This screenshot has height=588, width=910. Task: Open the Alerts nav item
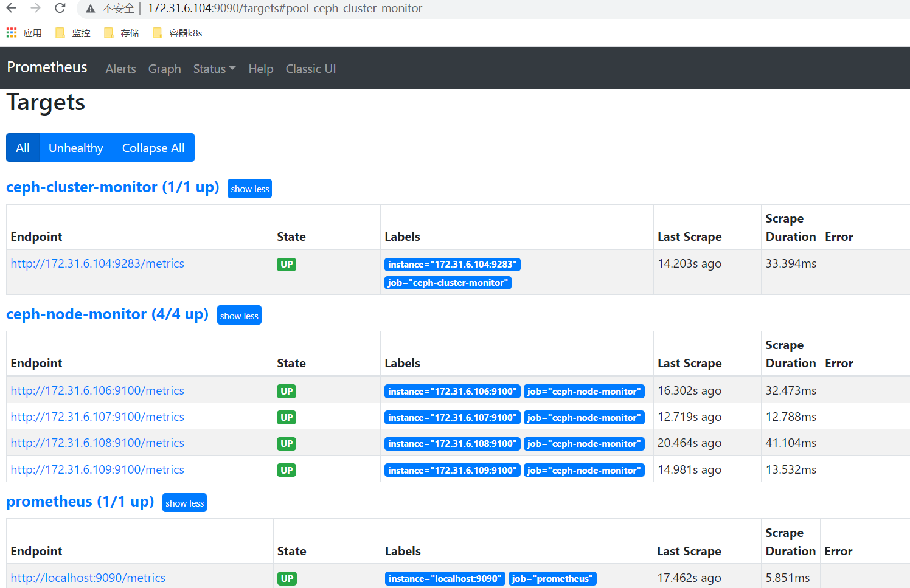pos(120,69)
